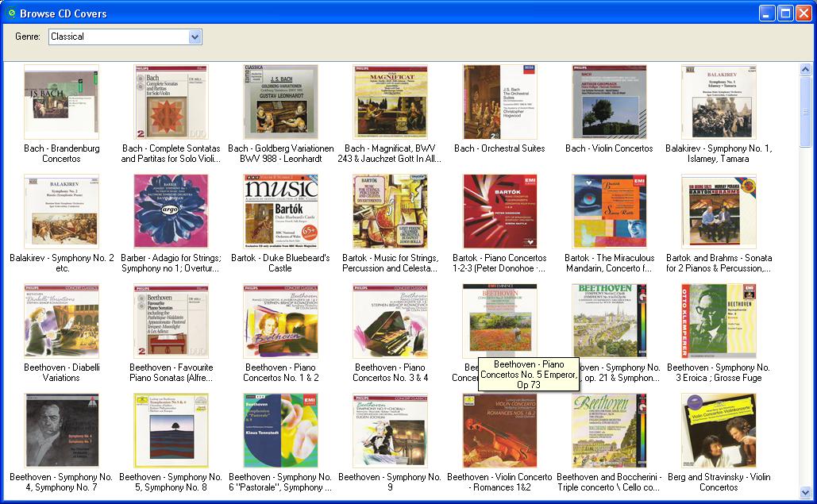
Task: Click the "Bach - Brandenburg Concertos" caption
Action: tap(61, 153)
